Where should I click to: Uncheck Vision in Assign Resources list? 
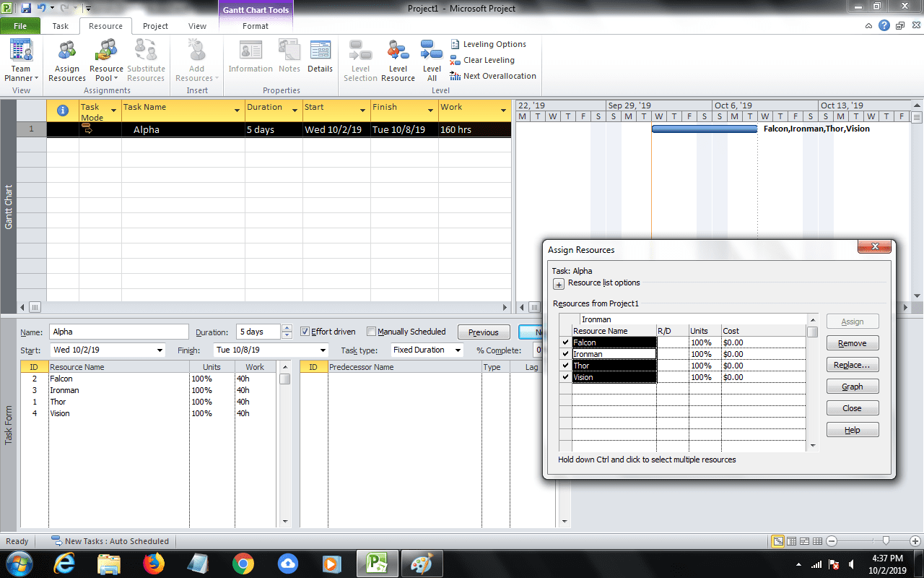tap(565, 377)
